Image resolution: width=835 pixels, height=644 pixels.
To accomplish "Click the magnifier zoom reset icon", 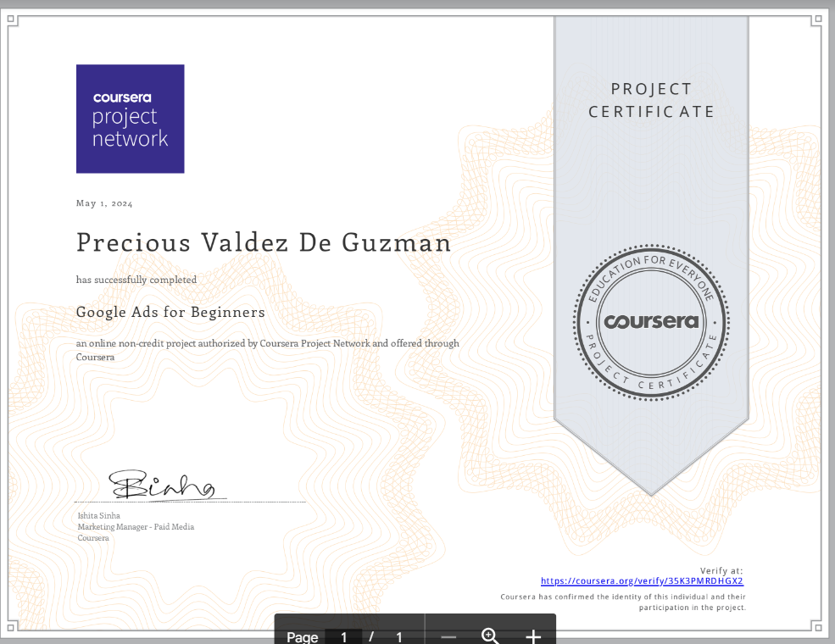I will coord(490,636).
